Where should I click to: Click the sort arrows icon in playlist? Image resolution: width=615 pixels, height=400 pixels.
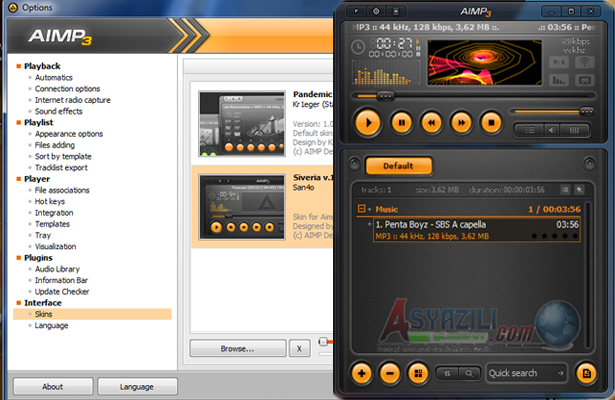pyautogui.click(x=448, y=373)
